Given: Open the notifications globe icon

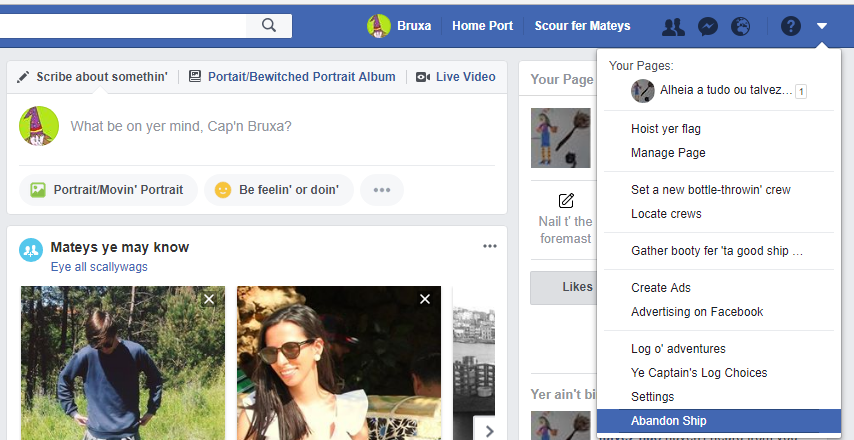Looking at the screenshot, I should coord(741,27).
